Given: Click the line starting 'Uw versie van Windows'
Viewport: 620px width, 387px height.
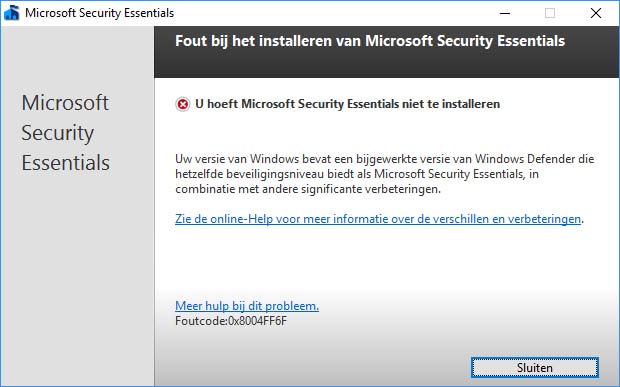Looking at the screenshot, I should (x=384, y=159).
